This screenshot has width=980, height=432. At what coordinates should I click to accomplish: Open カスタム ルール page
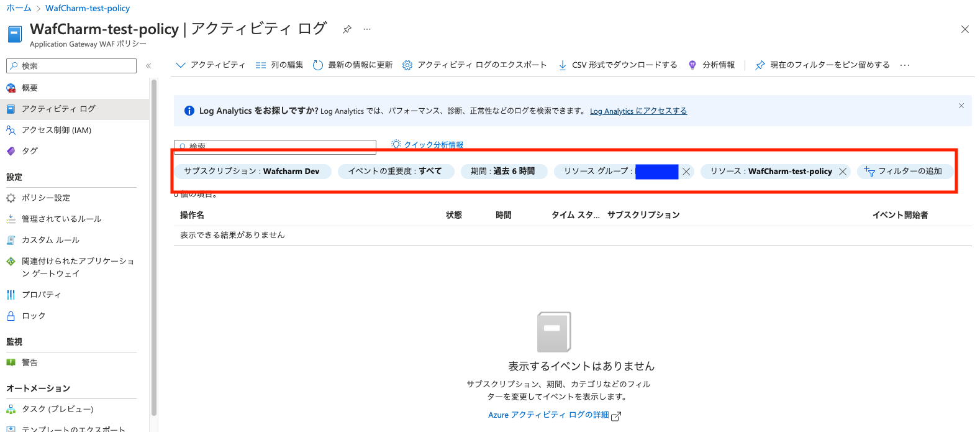75,240
